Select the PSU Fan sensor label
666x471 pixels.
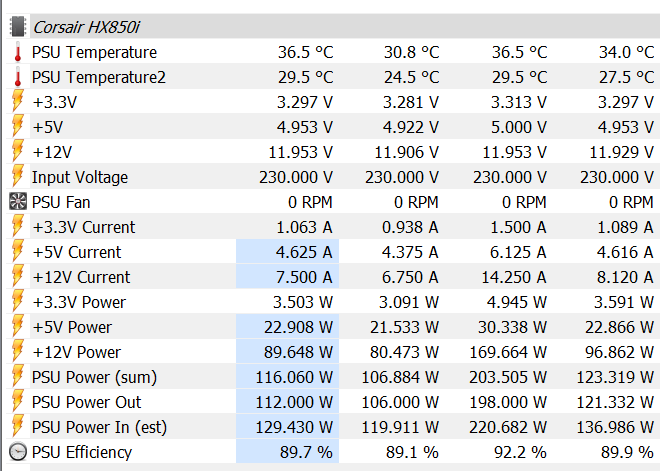point(61,202)
